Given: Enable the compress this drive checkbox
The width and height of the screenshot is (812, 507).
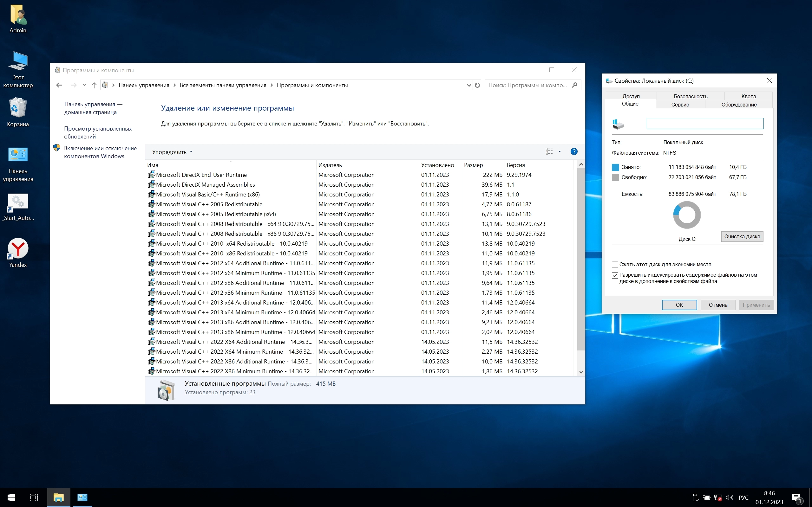Looking at the screenshot, I should point(615,264).
